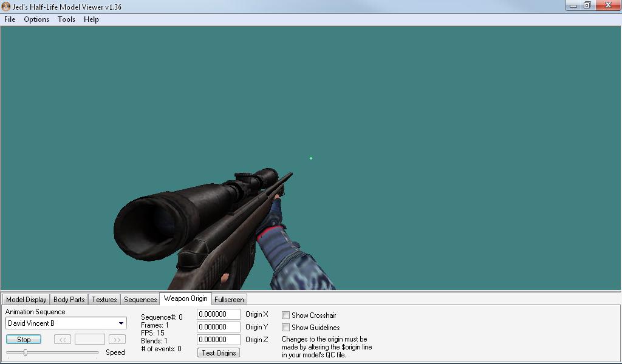Image resolution: width=622 pixels, height=364 pixels.
Task: Click the Origin Z input field
Action: [x=219, y=340]
